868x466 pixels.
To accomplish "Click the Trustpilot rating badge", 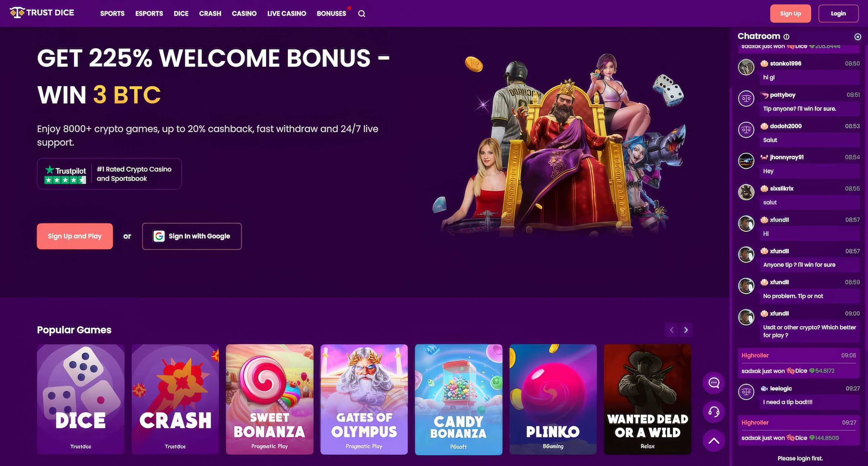I will [x=109, y=174].
